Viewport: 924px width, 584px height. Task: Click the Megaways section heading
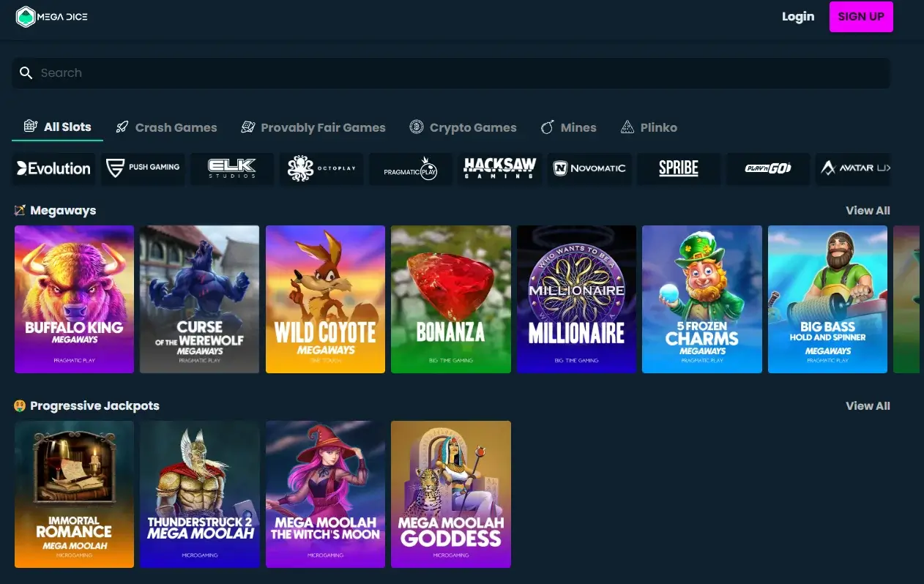click(63, 211)
